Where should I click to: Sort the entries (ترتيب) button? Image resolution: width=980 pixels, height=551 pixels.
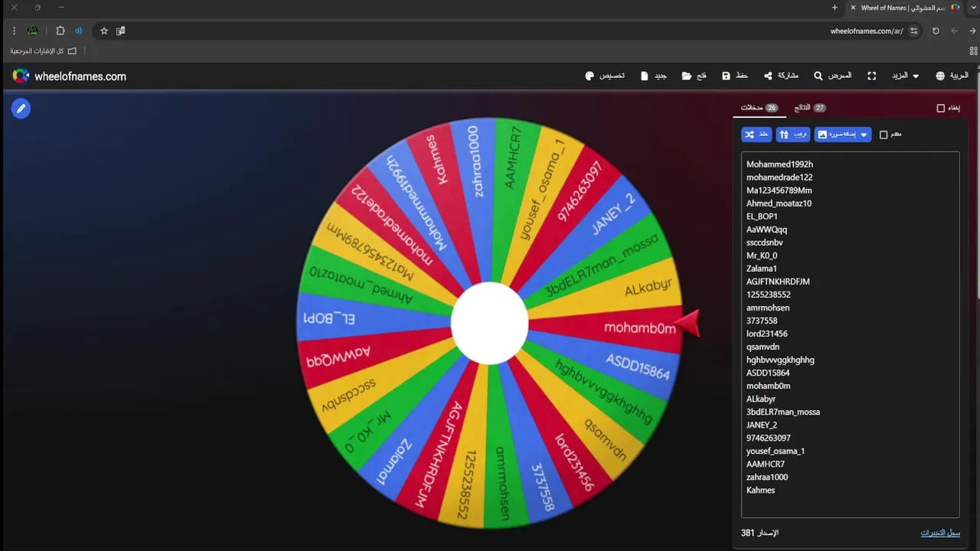(x=793, y=135)
